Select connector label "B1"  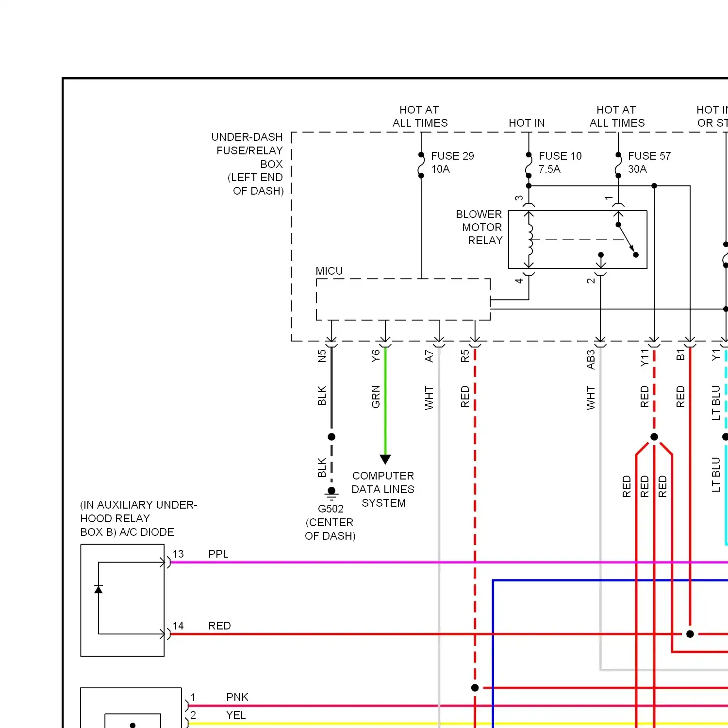tap(680, 355)
